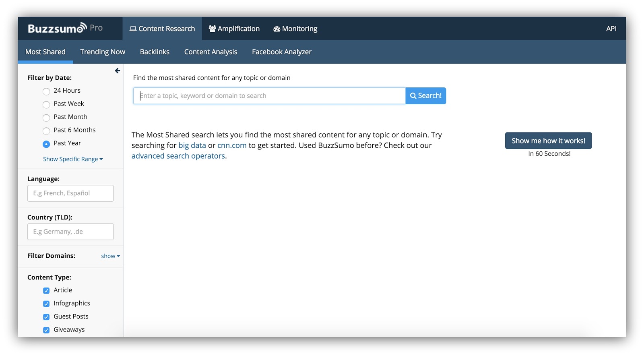Click the blue Search! button
This screenshot has height=356, width=644.
tap(425, 96)
